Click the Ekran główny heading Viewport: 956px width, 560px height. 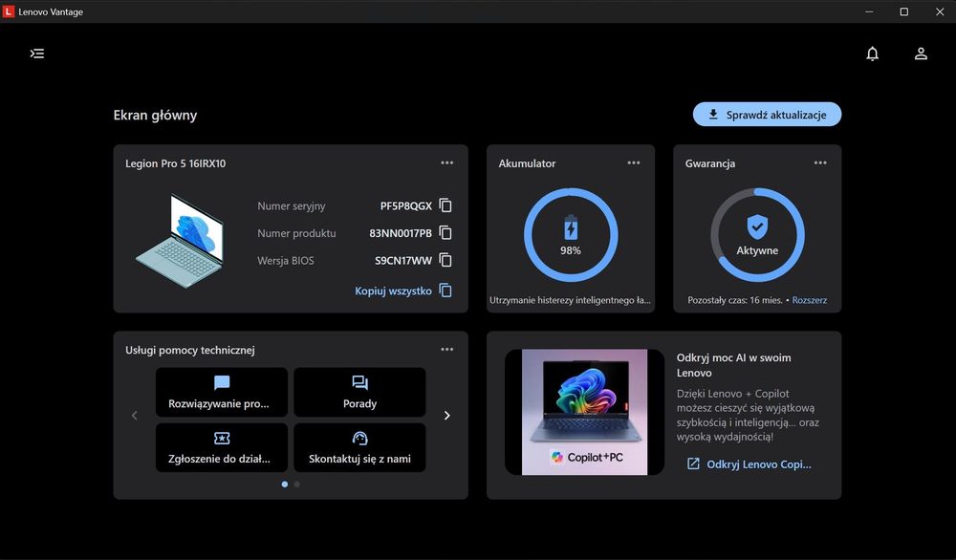click(155, 116)
